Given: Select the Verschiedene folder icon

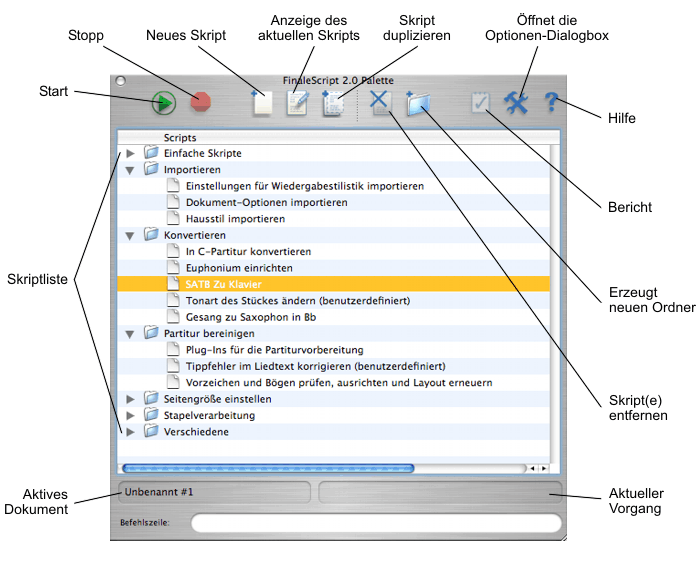Looking at the screenshot, I should tap(152, 431).
